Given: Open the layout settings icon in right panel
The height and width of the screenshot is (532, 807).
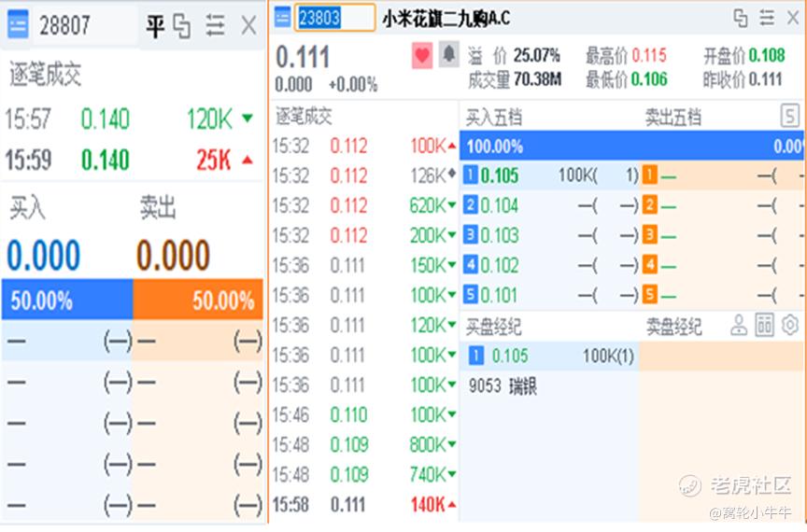Looking at the screenshot, I should 767,18.
